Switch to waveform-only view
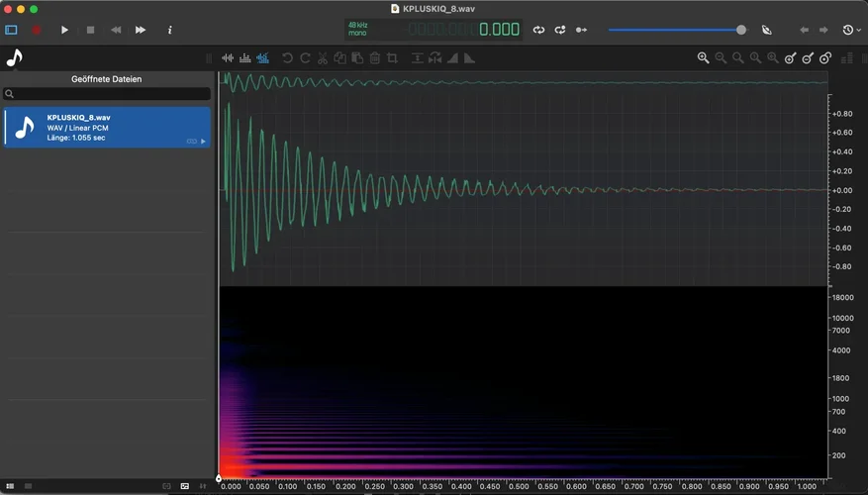Viewport: 868px width, 495px height. tap(228, 58)
